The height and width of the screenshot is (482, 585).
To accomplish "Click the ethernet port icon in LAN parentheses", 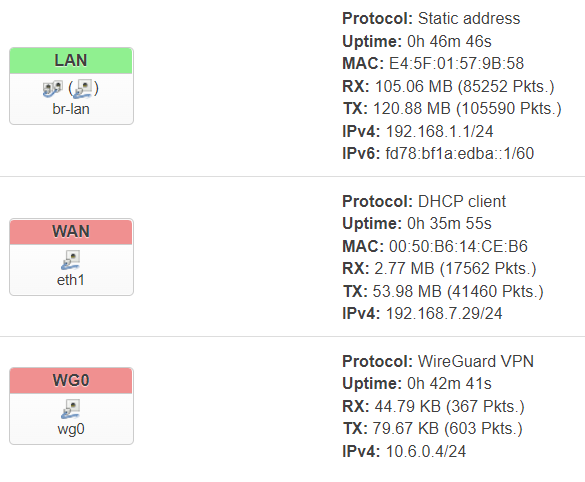I will point(82,89).
